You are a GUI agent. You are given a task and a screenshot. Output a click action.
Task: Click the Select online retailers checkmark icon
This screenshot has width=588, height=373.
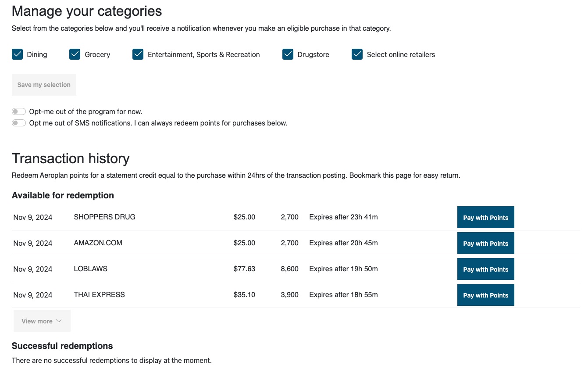point(357,54)
